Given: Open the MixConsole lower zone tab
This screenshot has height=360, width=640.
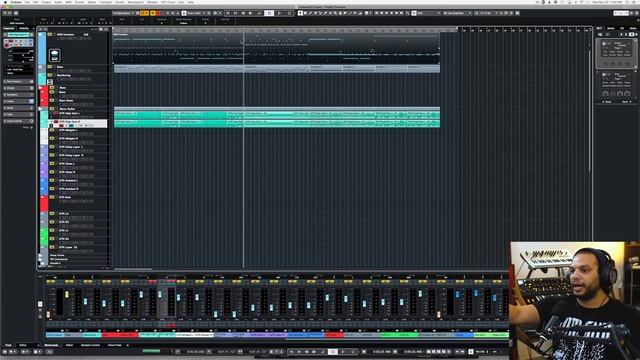Looking at the screenshot, I should 51,345.
